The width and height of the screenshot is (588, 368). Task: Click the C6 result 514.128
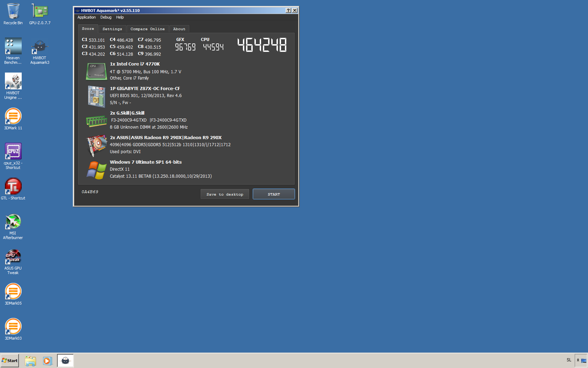[x=121, y=54]
